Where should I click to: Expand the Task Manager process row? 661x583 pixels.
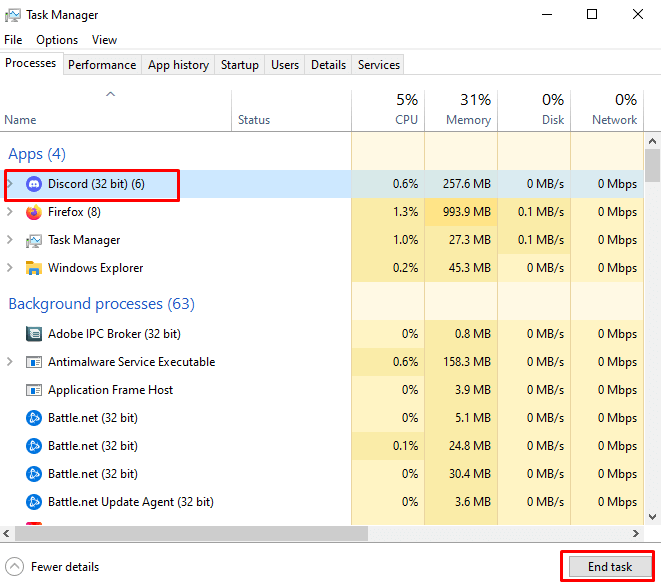point(10,240)
